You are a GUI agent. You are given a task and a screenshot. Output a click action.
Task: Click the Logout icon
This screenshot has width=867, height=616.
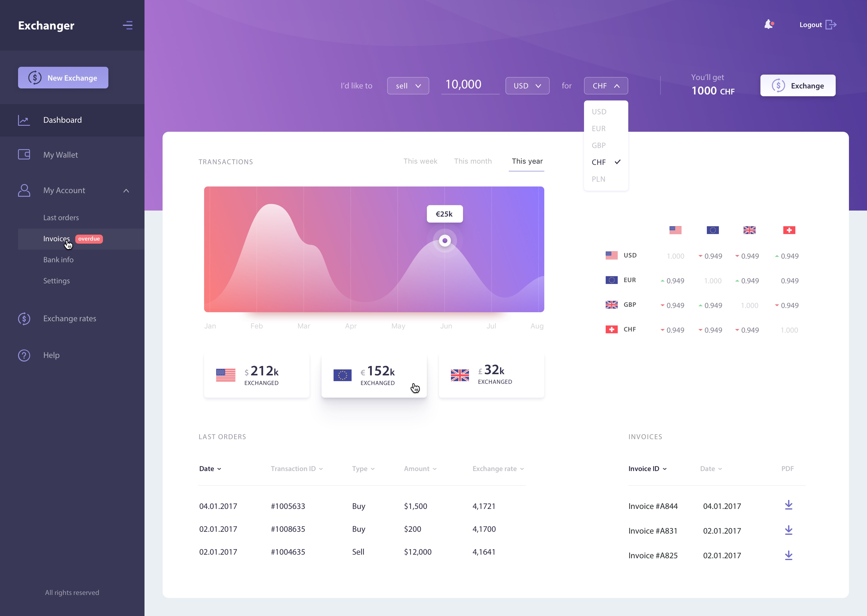[832, 25]
